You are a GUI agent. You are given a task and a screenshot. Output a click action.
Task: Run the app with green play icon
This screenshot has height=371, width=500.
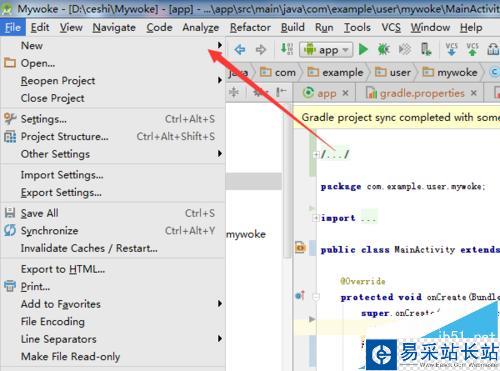pyautogui.click(x=363, y=50)
